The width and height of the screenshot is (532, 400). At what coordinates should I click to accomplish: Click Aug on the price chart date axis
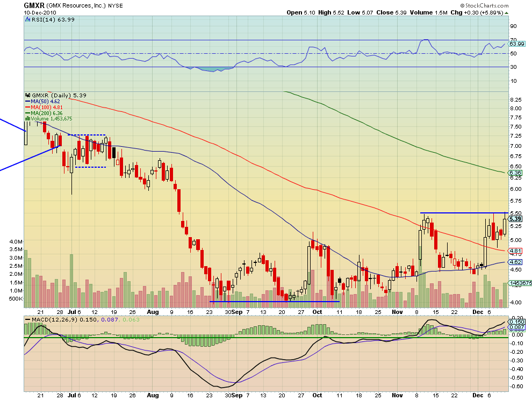coord(153,312)
